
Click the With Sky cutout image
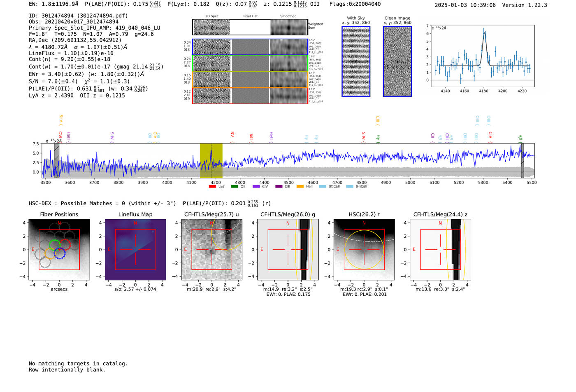[x=356, y=61]
